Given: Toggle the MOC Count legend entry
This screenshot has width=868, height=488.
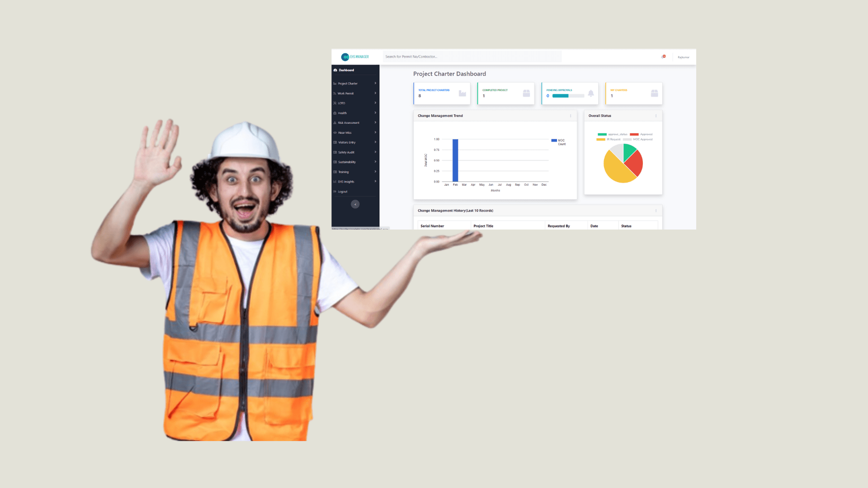Looking at the screenshot, I should point(558,142).
